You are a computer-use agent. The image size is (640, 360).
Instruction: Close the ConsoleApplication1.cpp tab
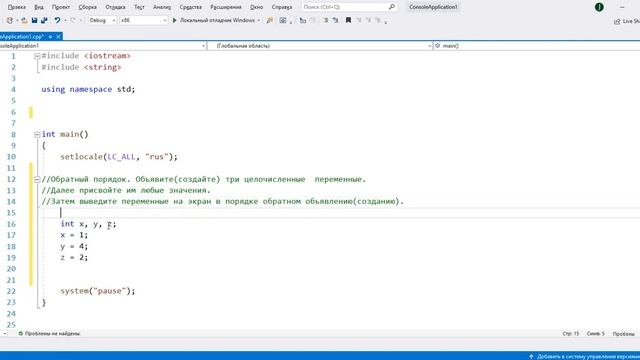(58, 37)
